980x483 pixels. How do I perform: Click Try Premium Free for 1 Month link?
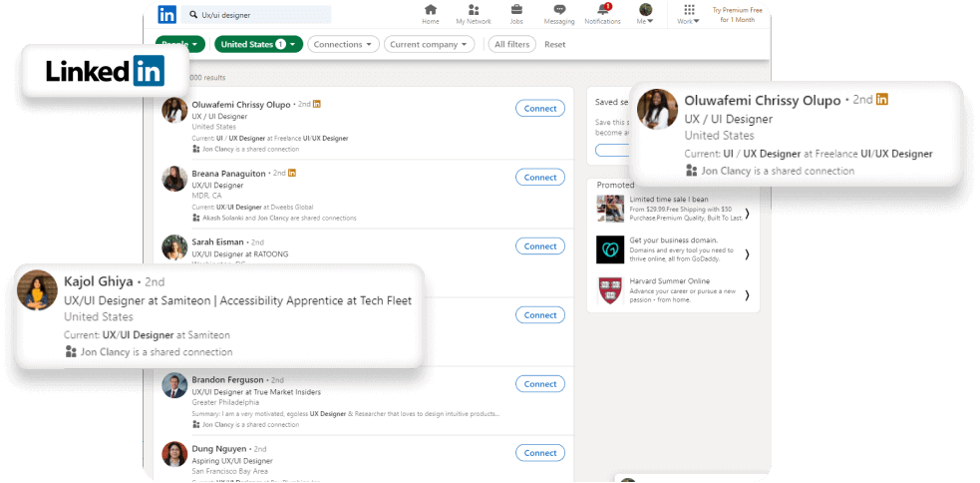pos(738,15)
